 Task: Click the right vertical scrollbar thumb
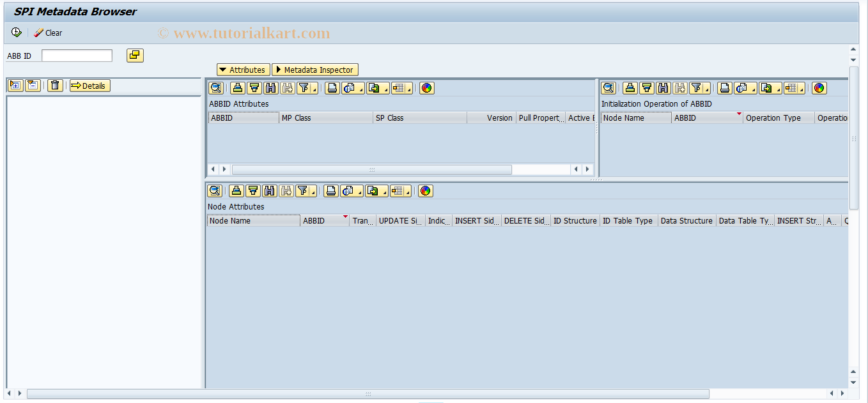(853, 137)
